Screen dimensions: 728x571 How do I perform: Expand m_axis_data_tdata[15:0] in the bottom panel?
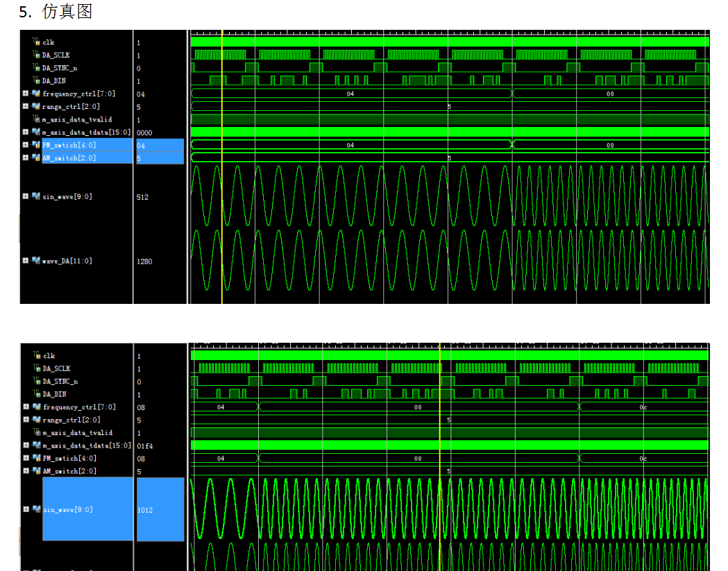coord(26,445)
